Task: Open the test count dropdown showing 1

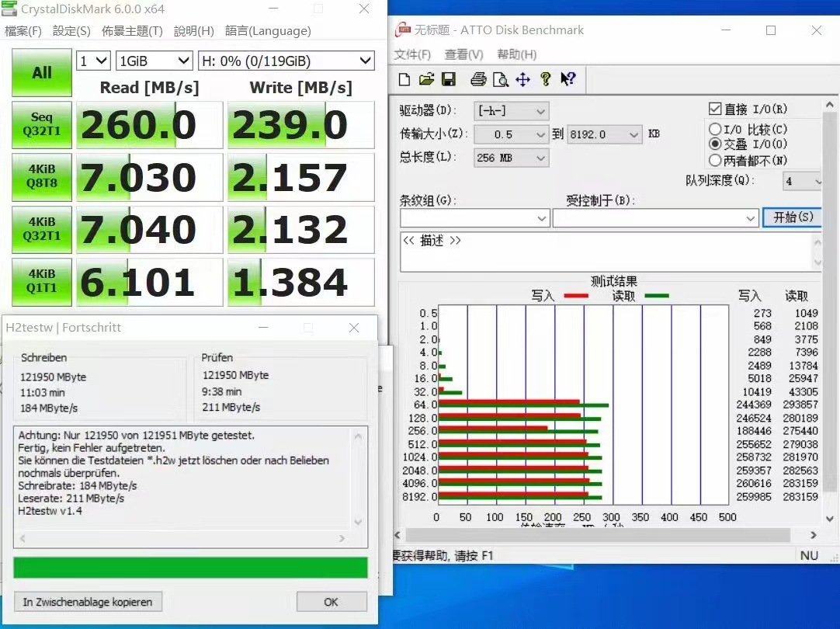Action: [x=93, y=61]
